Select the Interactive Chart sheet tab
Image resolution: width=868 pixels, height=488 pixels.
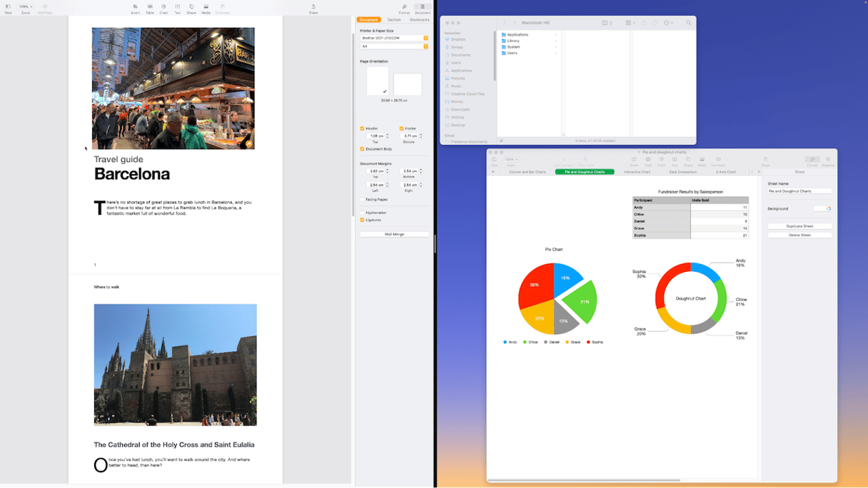pyautogui.click(x=637, y=172)
